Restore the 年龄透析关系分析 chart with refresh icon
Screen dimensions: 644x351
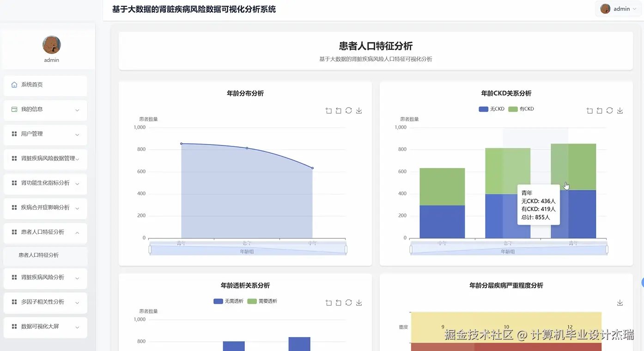point(349,303)
